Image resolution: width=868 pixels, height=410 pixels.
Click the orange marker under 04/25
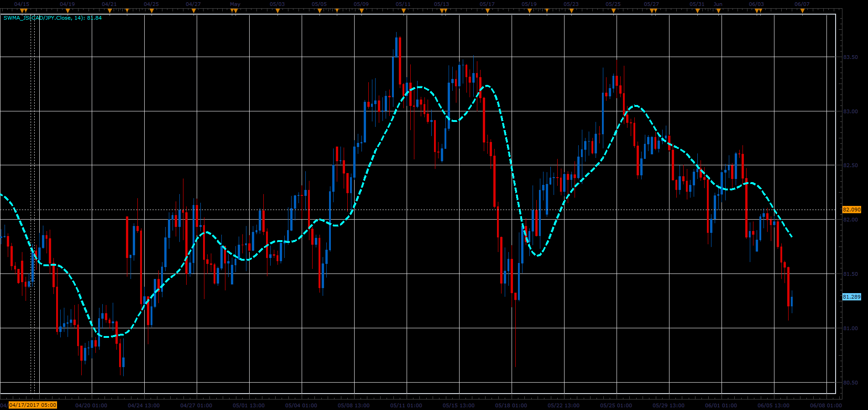pyautogui.click(x=152, y=11)
